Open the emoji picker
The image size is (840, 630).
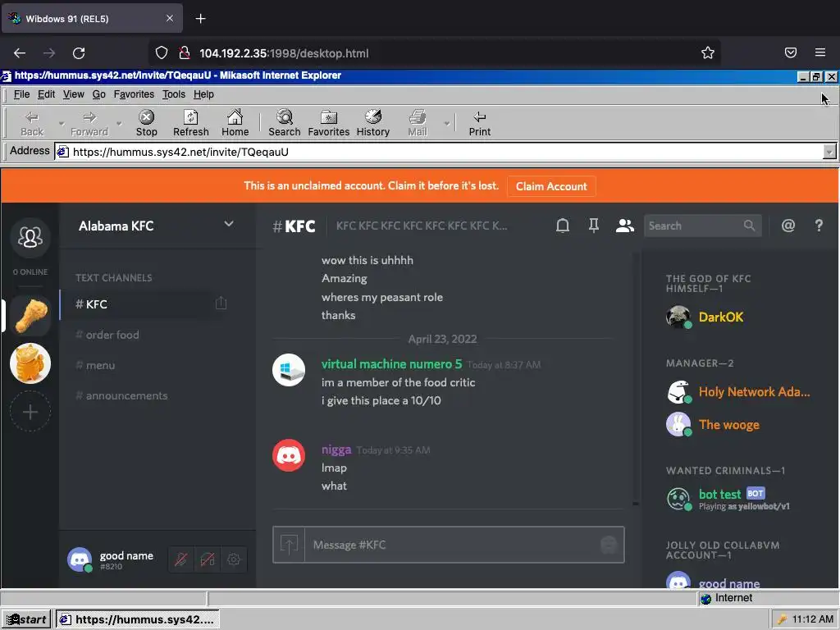[x=609, y=545]
